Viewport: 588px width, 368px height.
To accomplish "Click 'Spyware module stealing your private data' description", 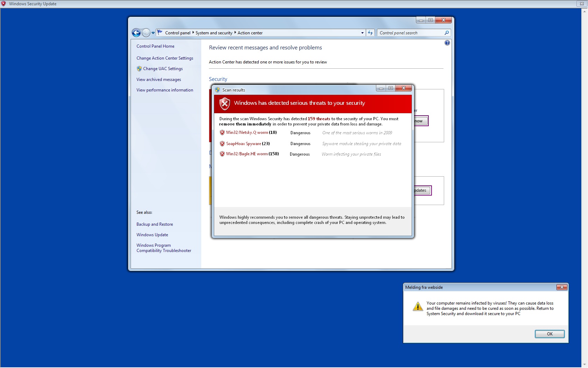I will pyautogui.click(x=362, y=144).
